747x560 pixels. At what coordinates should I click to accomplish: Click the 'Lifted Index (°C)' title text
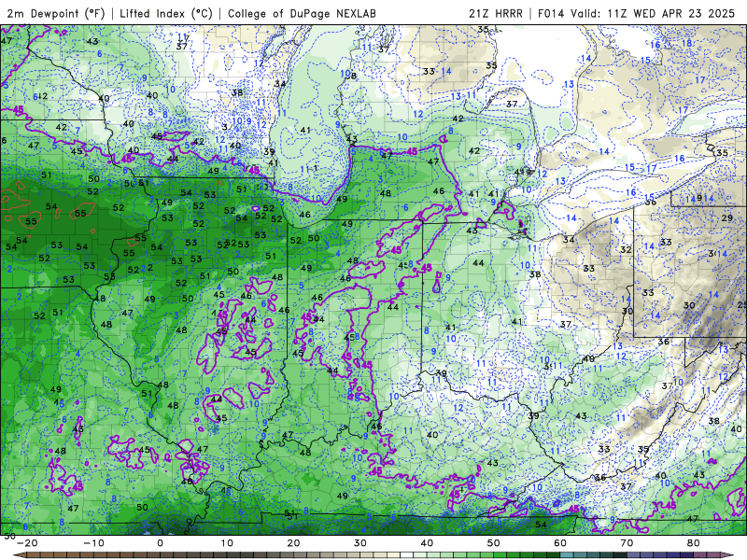click(x=166, y=13)
